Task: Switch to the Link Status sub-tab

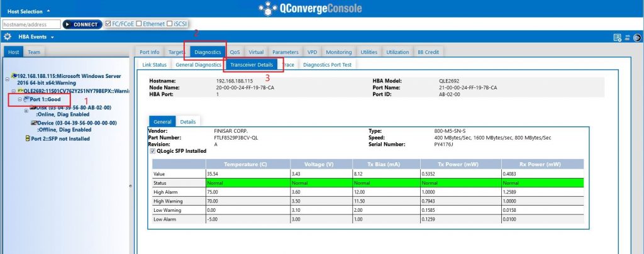Action: pyautogui.click(x=154, y=65)
